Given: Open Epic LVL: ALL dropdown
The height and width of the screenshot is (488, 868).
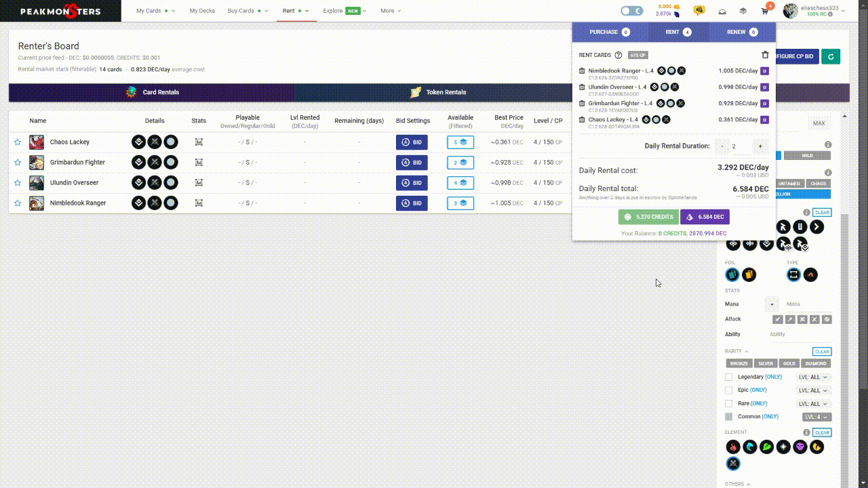Looking at the screenshot, I should click(814, 390).
